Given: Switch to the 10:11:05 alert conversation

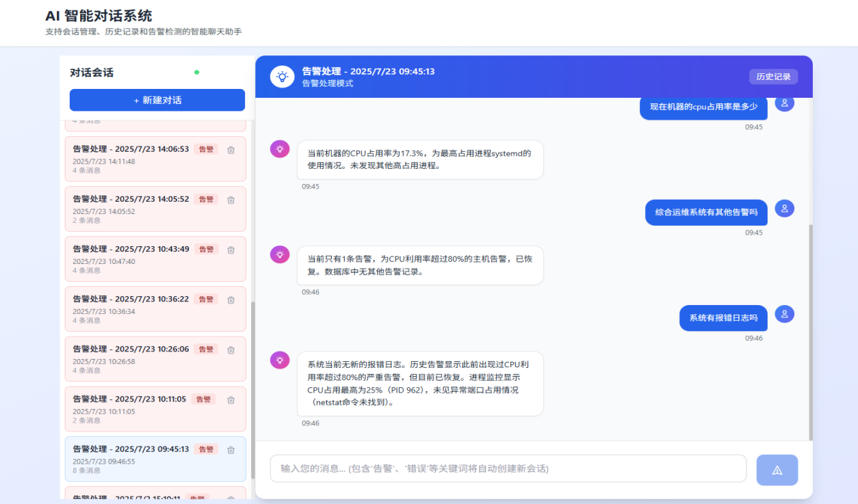Looking at the screenshot, I should pyautogui.click(x=129, y=399).
